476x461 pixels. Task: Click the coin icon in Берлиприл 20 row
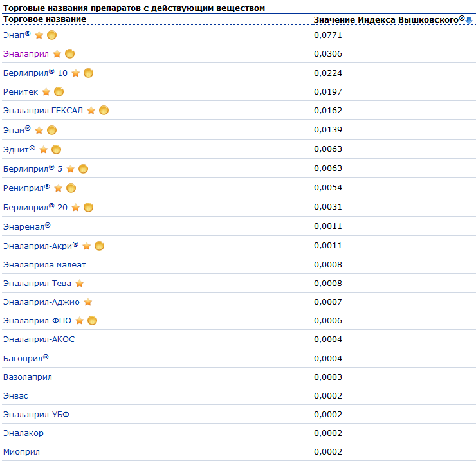tap(89, 207)
